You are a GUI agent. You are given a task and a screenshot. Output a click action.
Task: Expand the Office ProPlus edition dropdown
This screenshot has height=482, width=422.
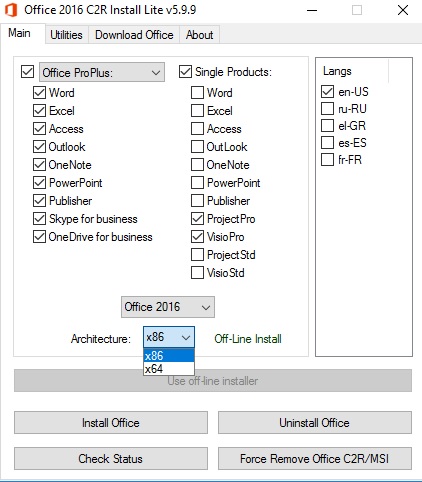click(102, 72)
